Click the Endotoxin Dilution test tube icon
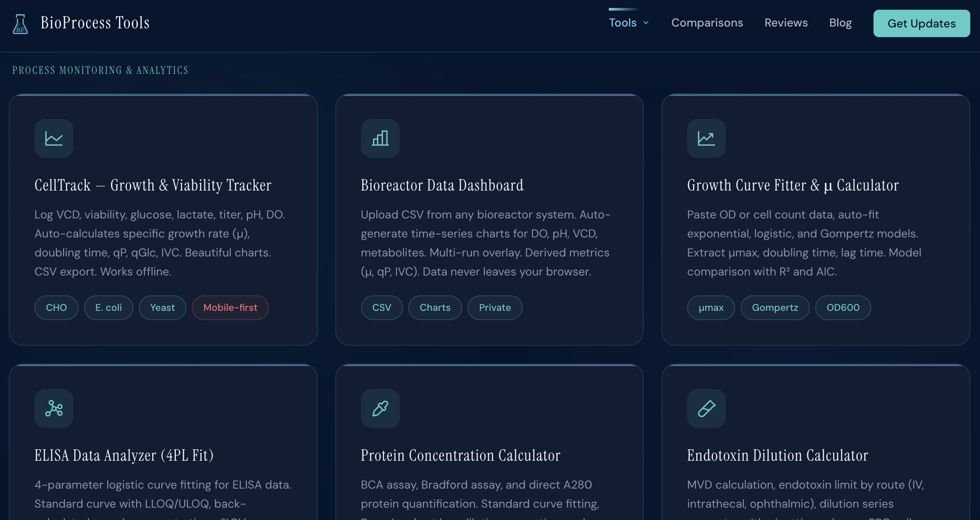980x520 pixels. [706, 409]
